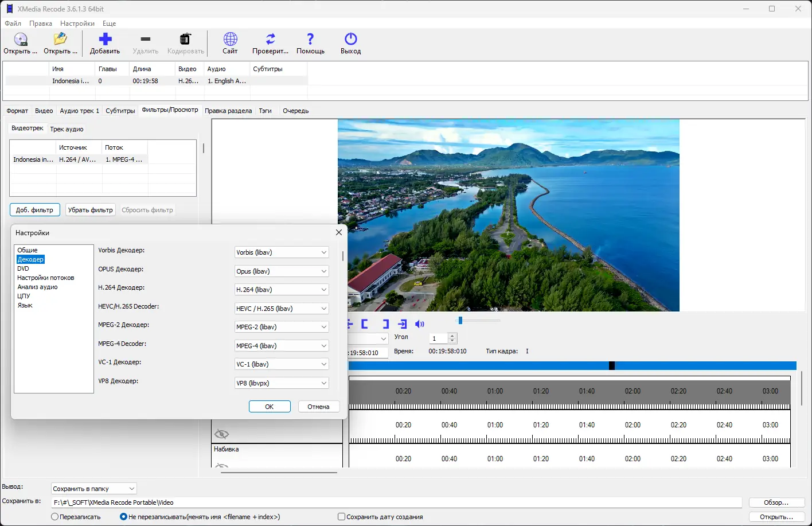This screenshot has height=526, width=812.
Task: Confirm settings with the OK button
Action: point(270,406)
